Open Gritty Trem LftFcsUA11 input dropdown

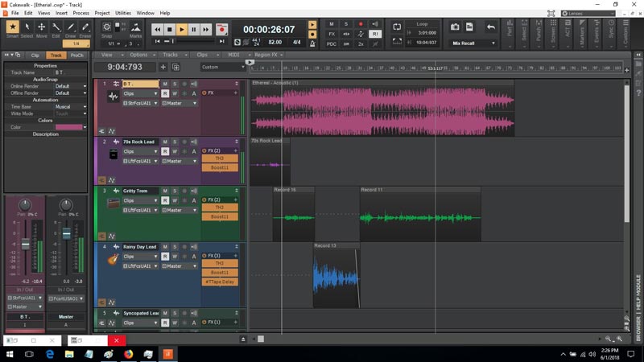[140, 210]
